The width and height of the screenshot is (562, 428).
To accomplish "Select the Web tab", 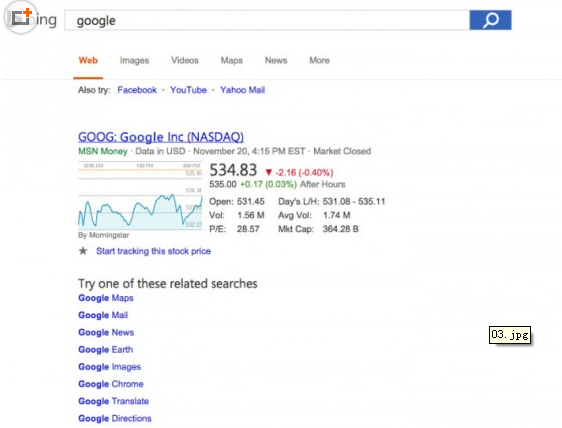I will 88,60.
